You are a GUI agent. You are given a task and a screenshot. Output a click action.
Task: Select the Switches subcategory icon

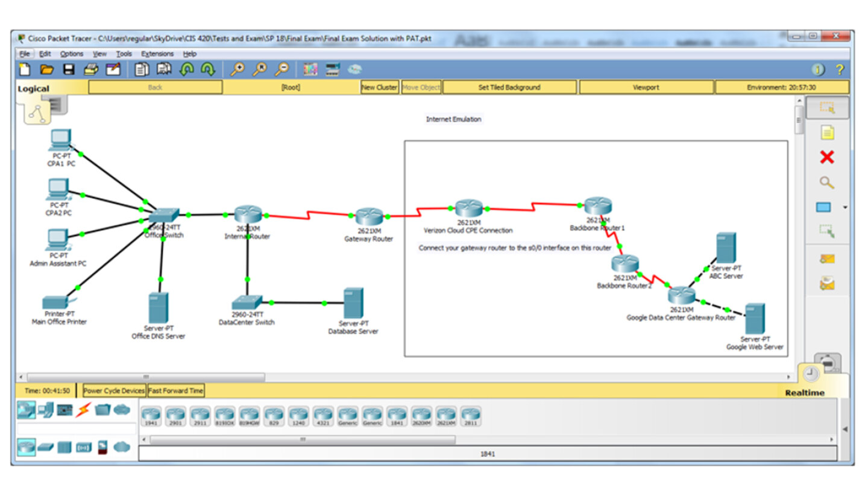pyautogui.click(x=46, y=447)
